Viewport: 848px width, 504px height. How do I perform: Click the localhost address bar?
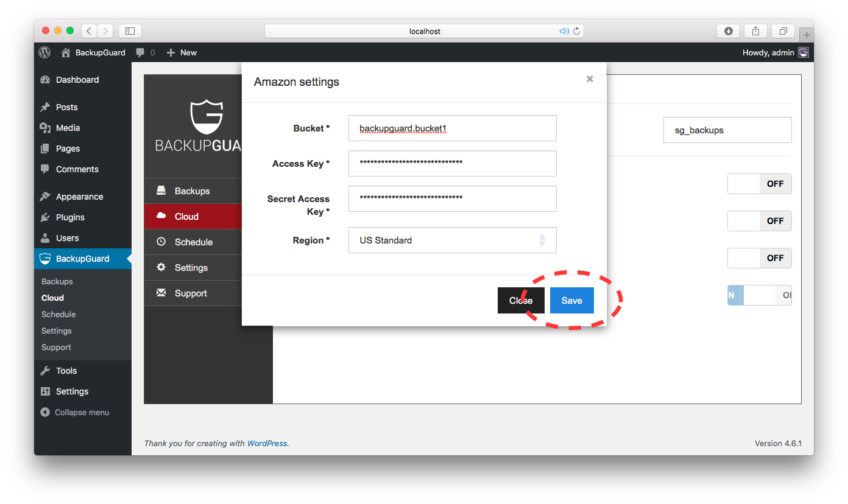point(425,31)
